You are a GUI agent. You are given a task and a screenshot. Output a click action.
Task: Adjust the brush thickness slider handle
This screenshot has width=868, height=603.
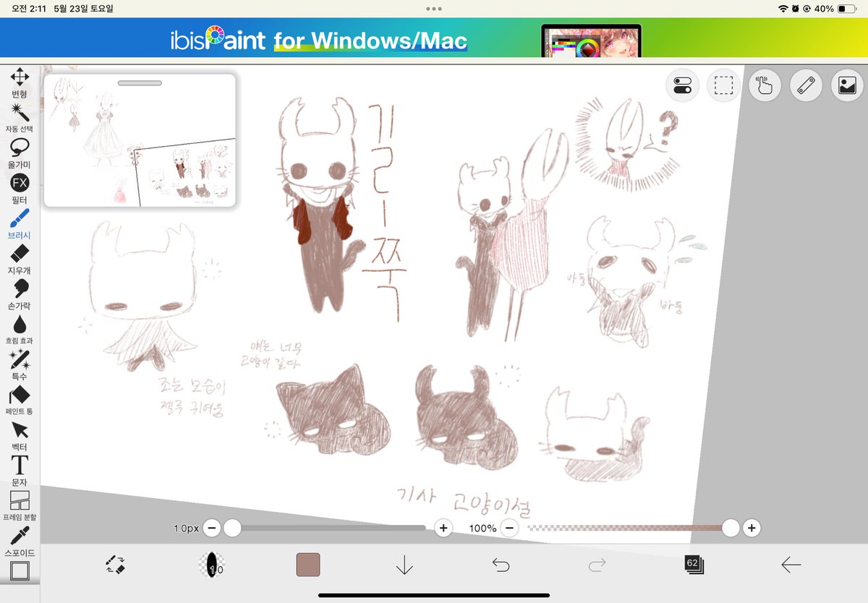pyautogui.click(x=232, y=528)
